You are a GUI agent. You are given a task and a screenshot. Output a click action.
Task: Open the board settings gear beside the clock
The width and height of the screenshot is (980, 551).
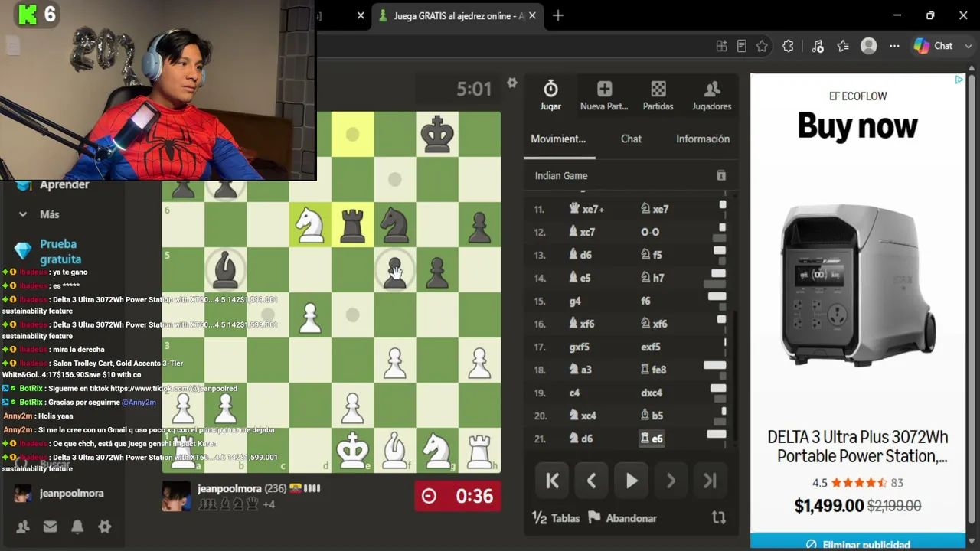tap(512, 83)
